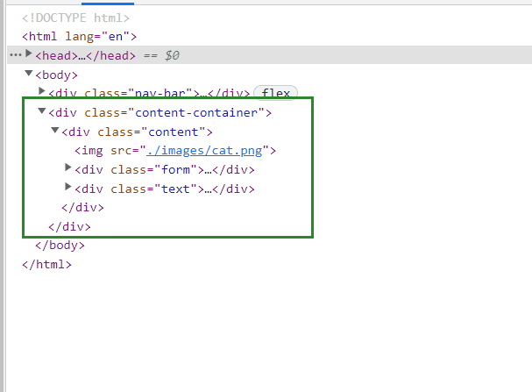Select the <!DOCTYPE html> line
532x392 pixels.
click(75, 18)
